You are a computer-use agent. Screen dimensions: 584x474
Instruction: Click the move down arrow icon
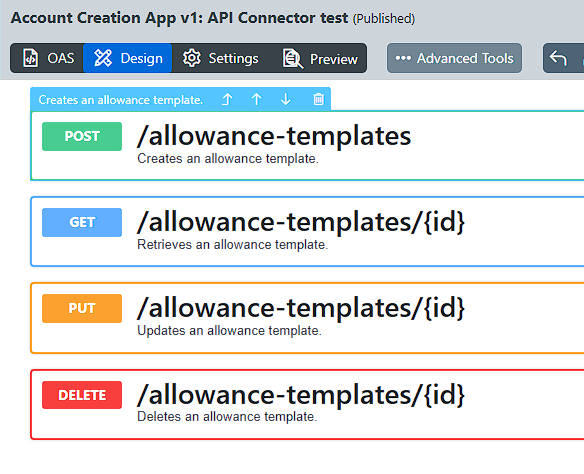(x=286, y=99)
